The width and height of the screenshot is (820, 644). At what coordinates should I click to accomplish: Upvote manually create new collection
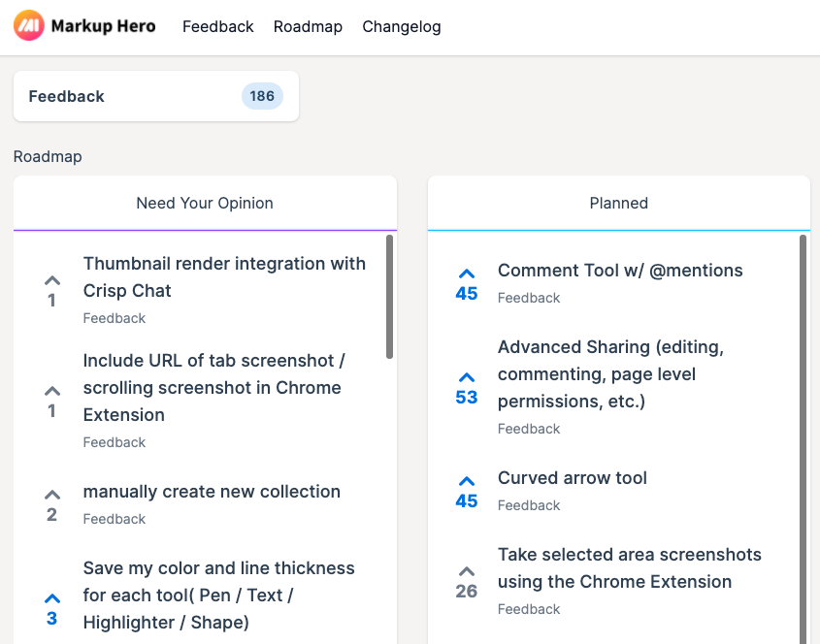pyautogui.click(x=51, y=505)
